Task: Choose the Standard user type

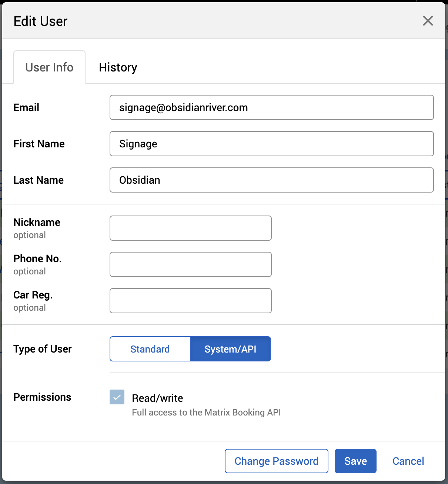Action: (150, 349)
